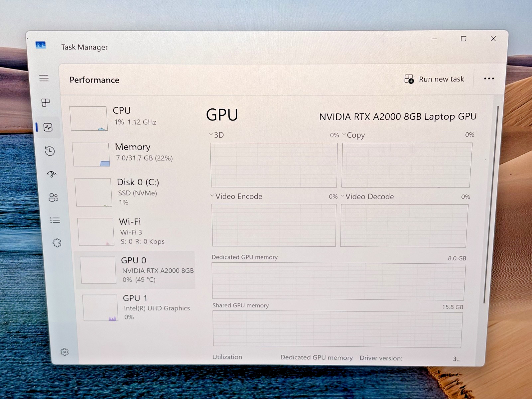The image size is (532, 399).
Task: Click the S: 0 R: 0 Kbps text
Action: [143, 242]
